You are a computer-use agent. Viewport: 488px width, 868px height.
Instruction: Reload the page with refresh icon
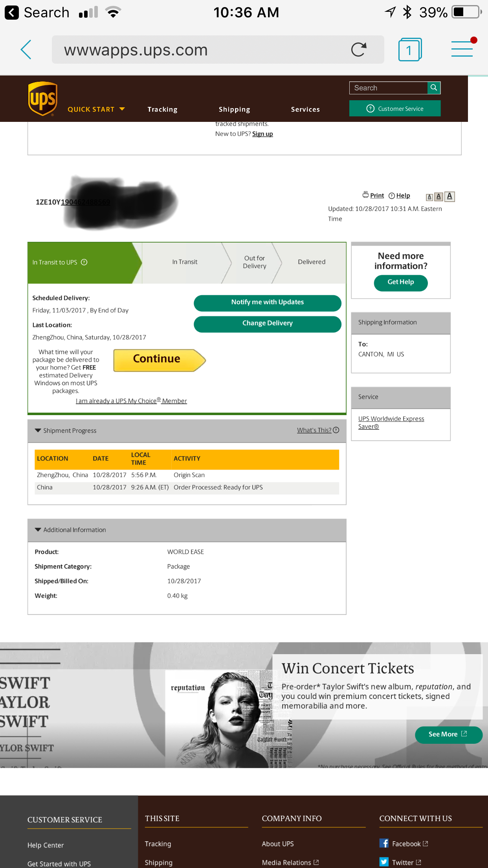358,50
